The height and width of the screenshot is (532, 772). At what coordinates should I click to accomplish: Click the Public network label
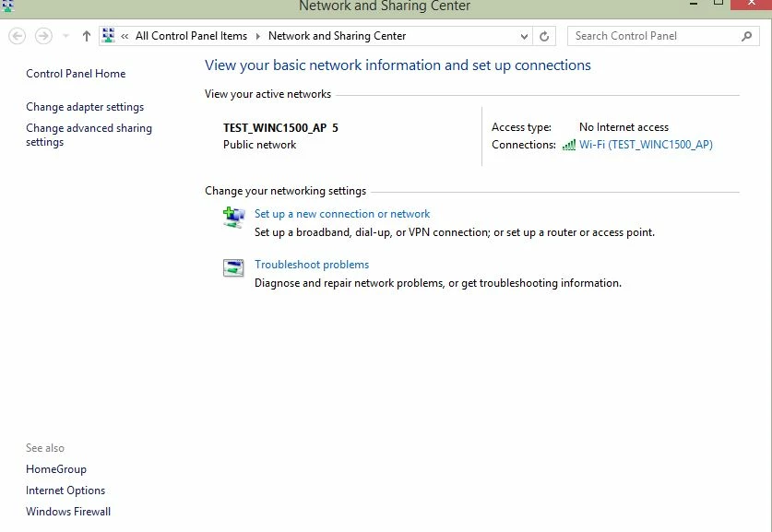pyautogui.click(x=259, y=145)
